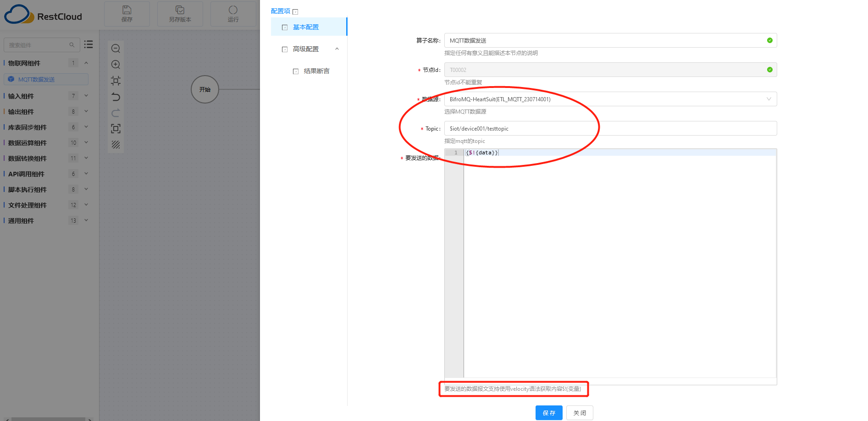Image resolution: width=868 pixels, height=421 pixels.
Task: Open the 结果断言 menu item
Action: point(316,71)
